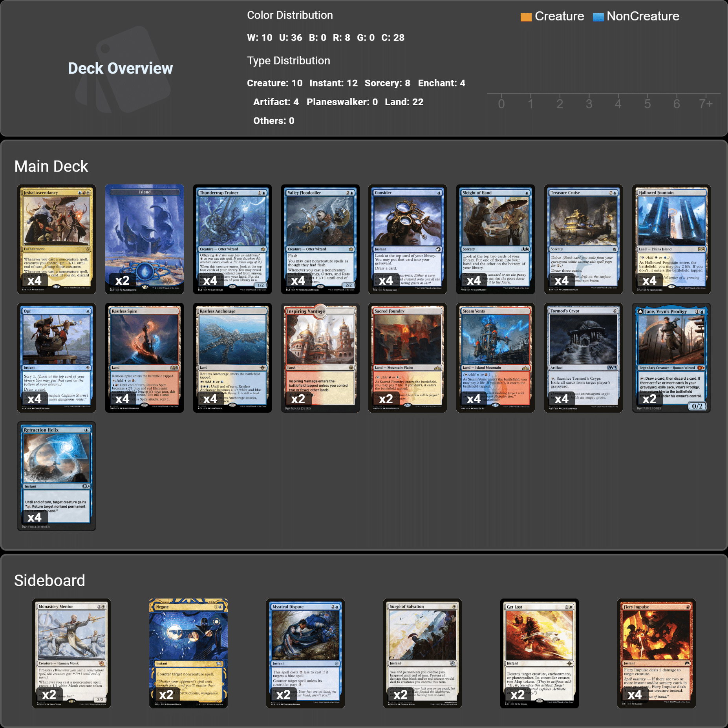This screenshot has height=728, width=728.
Task: Click the Treasure Cruise card
Action: pyautogui.click(x=583, y=239)
